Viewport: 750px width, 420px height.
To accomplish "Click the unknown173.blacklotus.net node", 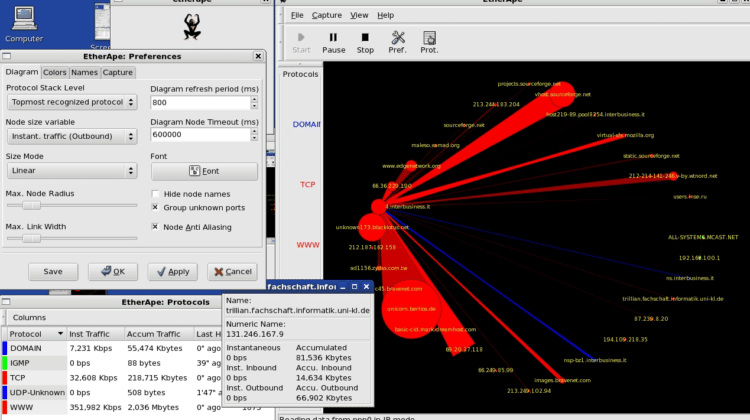I will [372, 227].
